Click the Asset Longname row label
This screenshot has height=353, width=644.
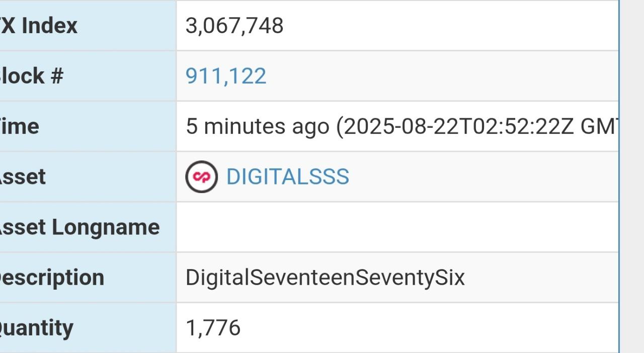click(79, 227)
